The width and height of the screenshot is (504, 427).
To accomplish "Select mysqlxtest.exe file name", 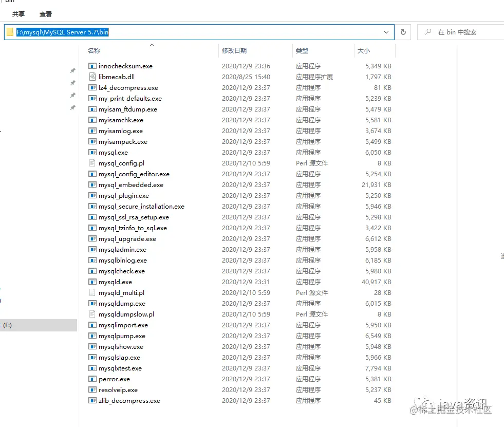I will pos(120,368).
